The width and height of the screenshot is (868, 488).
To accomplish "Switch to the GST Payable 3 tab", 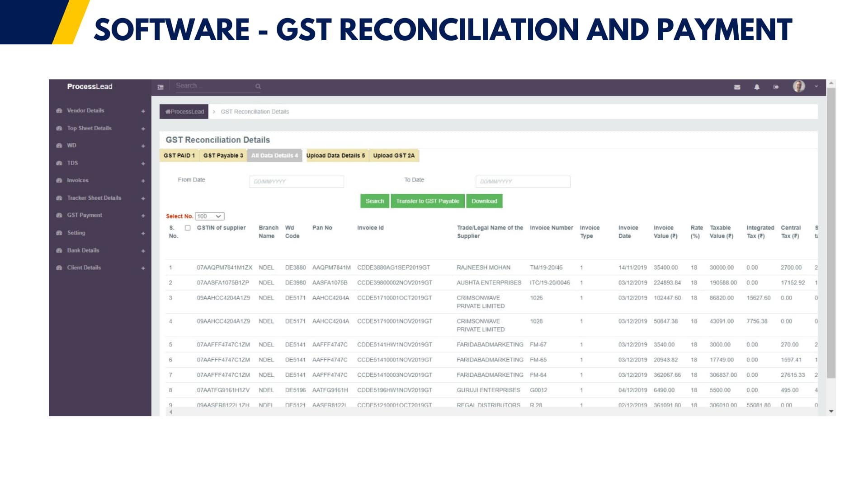I will [x=223, y=155].
